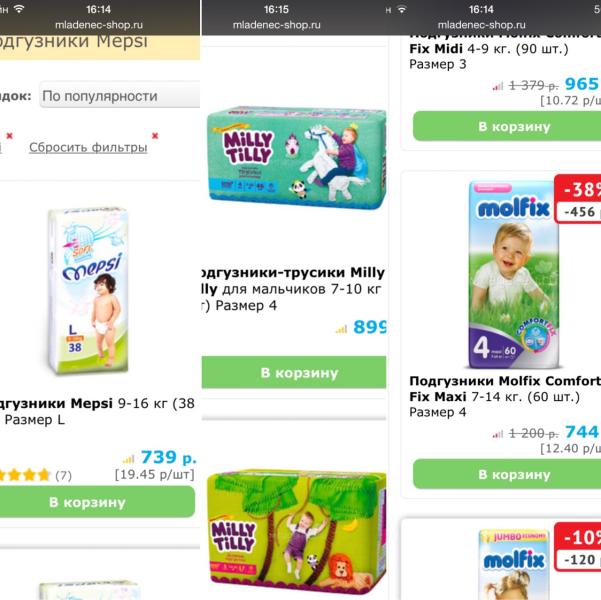The width and height of the screenshot is (601, 600).
Task: Add Molfix Midi 4-9 кг to cart
Action: 507,126
